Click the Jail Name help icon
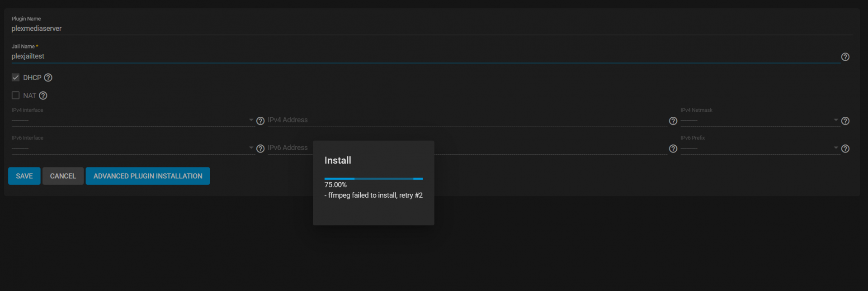 tap(845, 57)
